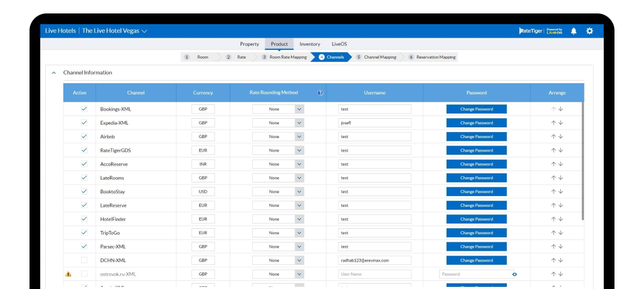
Task: Click Change Password for LateReserve
Action: tap(477, 205)
